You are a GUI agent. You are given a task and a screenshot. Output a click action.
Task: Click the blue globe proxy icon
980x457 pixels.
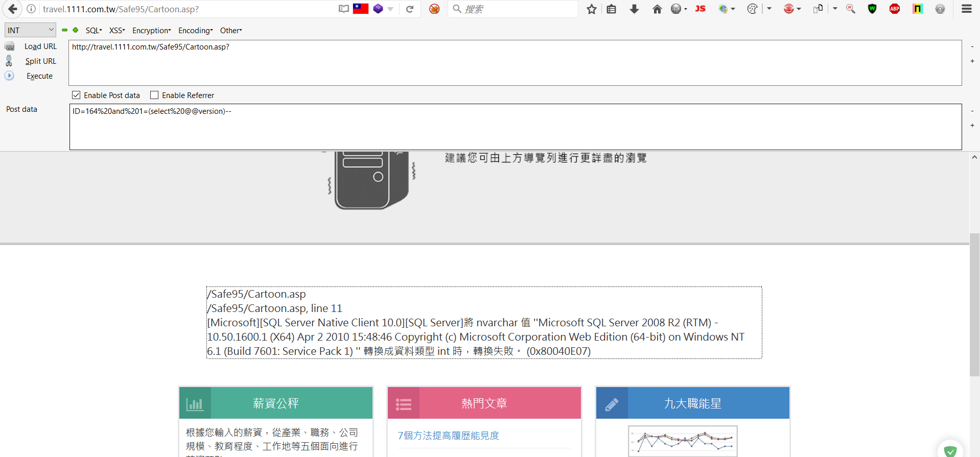723,9
